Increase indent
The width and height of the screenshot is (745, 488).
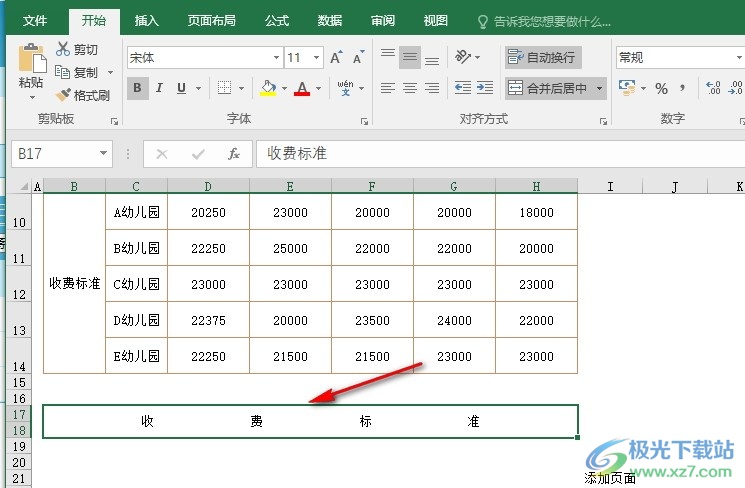485,88
